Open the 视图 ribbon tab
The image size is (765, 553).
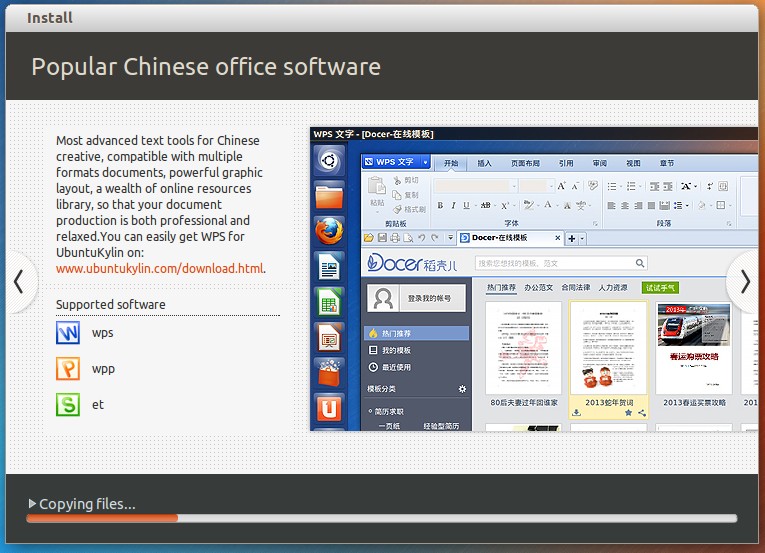[633, 163]
